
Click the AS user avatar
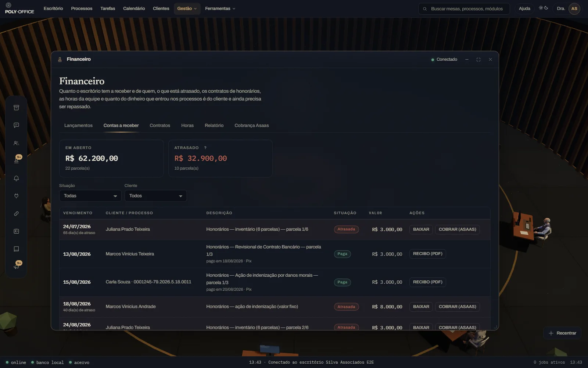[x=574, y=8]
